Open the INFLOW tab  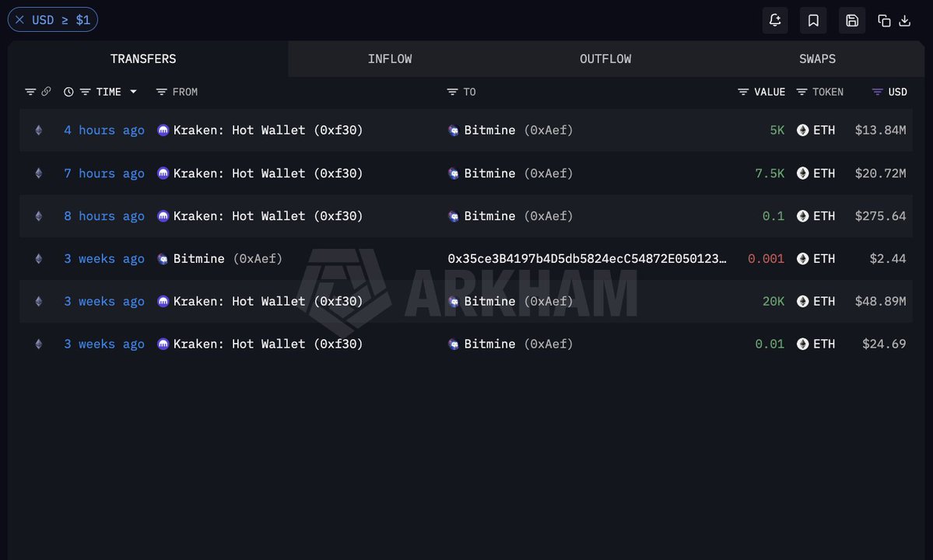coord(390,59)
